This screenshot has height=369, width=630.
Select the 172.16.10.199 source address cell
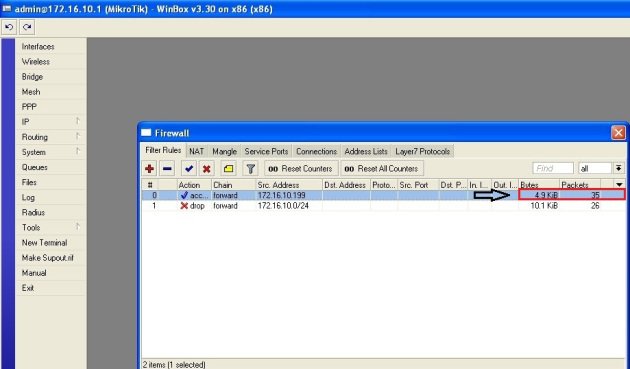[282, 195]
